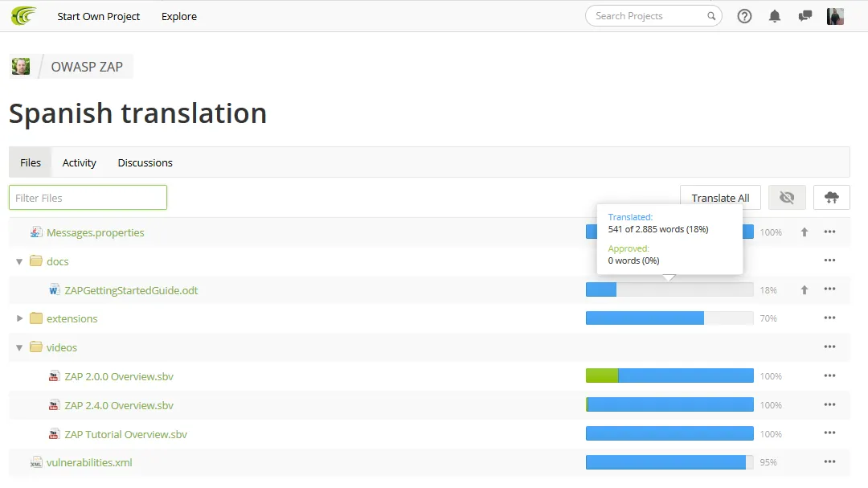Image resolution: width=868 pixels, height=488 pixels.
Task: Expand the extensions folder
Action: (x=19, y=318)
